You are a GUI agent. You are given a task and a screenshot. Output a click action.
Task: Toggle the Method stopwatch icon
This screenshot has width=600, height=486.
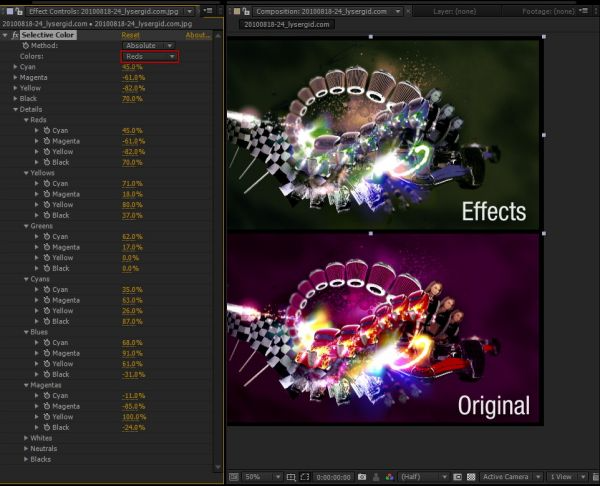click(26, 46)
